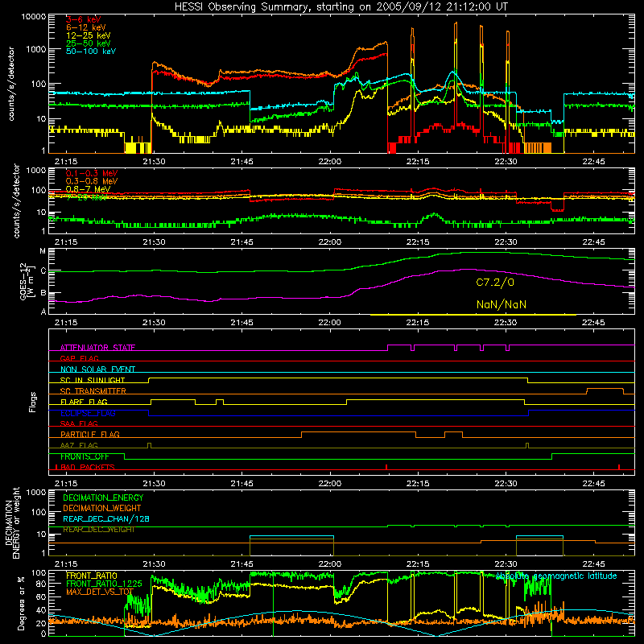644x644 pixels.
Task: Click the NON_SOLAR_EVENT flag label
Action: click(x=97, y=369)
